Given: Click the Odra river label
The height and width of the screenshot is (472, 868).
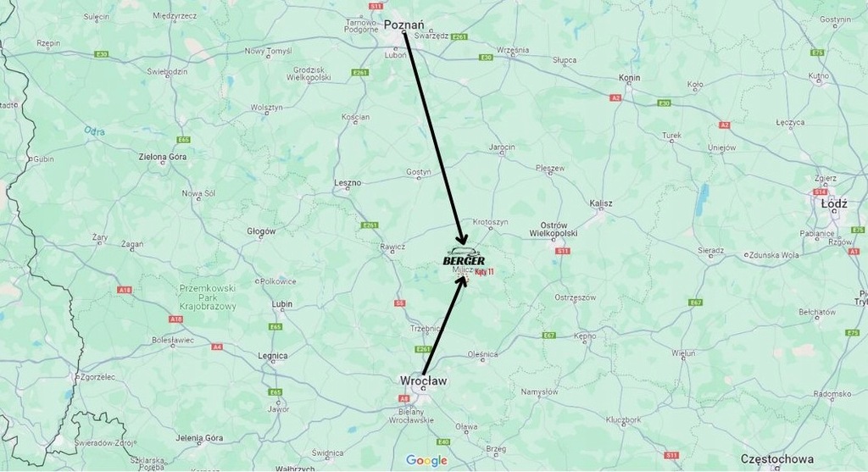Looking at the screenshot, I should 95,130.
